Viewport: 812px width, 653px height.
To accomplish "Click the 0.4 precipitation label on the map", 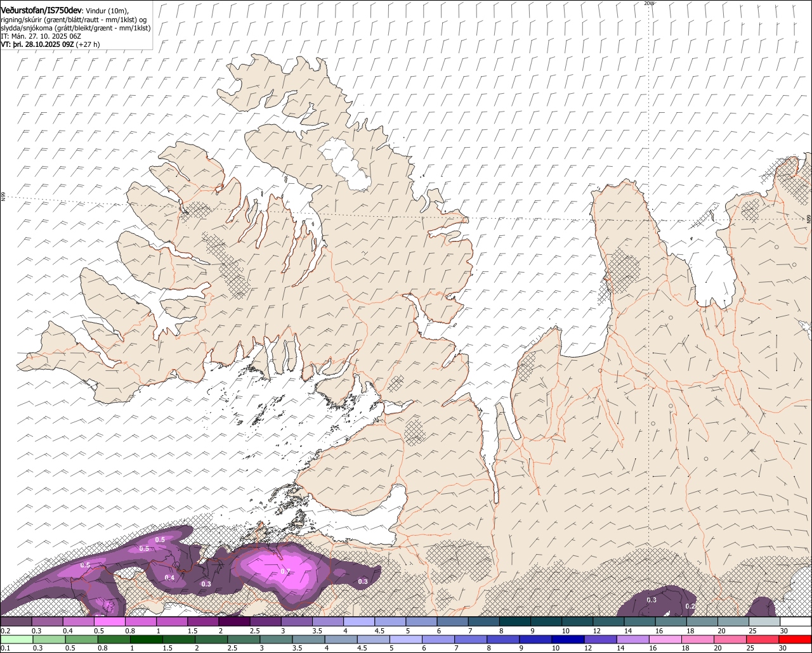I will (x=169, y=578).
